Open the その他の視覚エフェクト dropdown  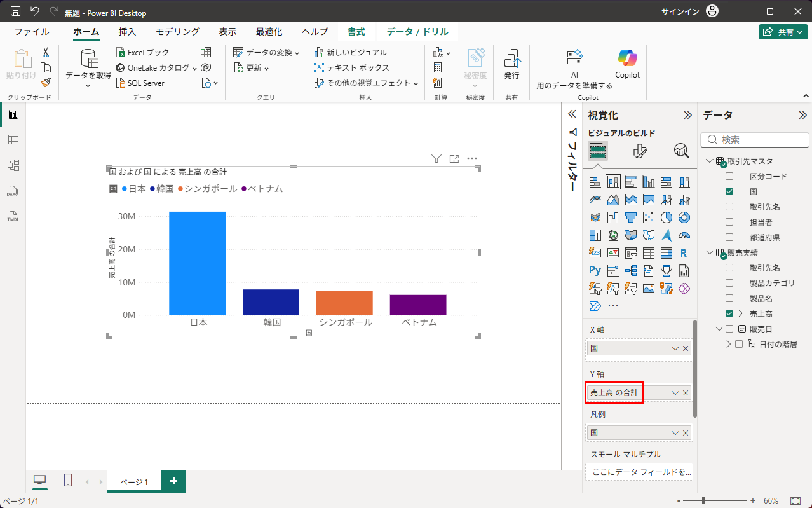(x=416, y=83)
